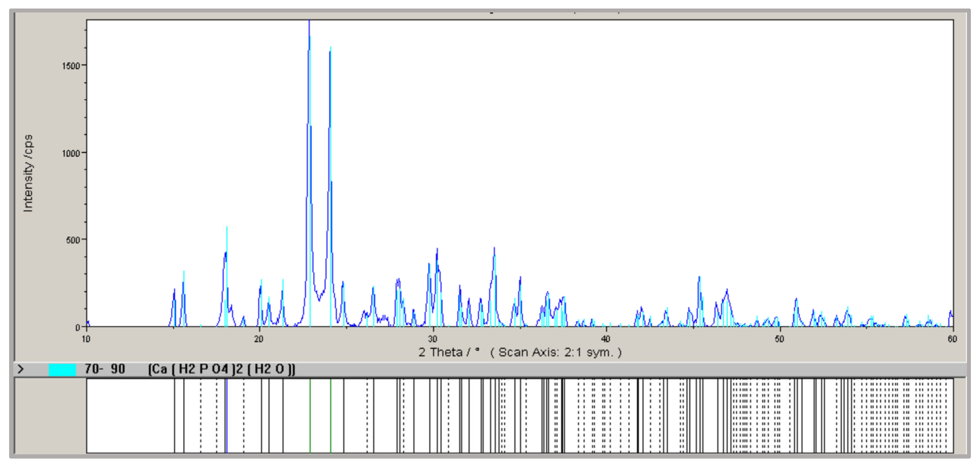This screenshot has width=980, height=468.
Task: Select the reference card number 70- 90
Action: pos(105,369)
